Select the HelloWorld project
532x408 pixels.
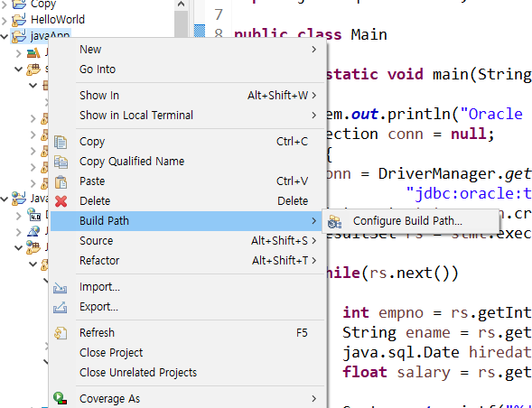pyautogui.click(x=58, y=20)
